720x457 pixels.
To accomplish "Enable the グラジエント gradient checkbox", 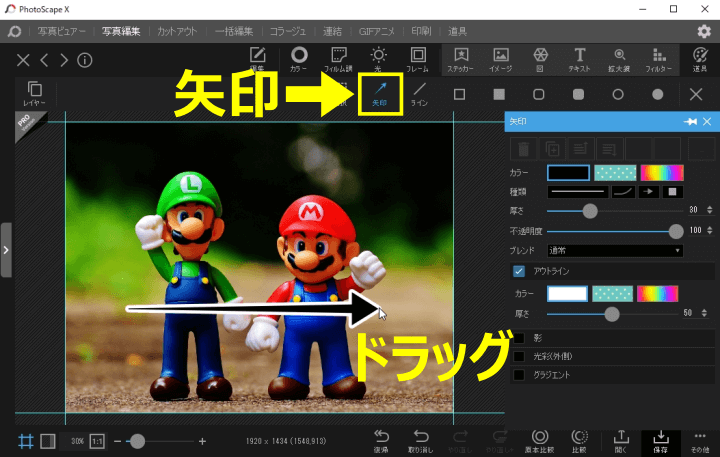I will pos(519,375).
